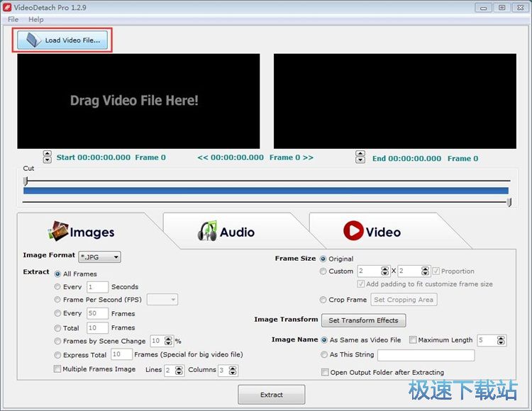Open the File menu
The width and height of the screenshot is (532, 411).
[13, 19]
